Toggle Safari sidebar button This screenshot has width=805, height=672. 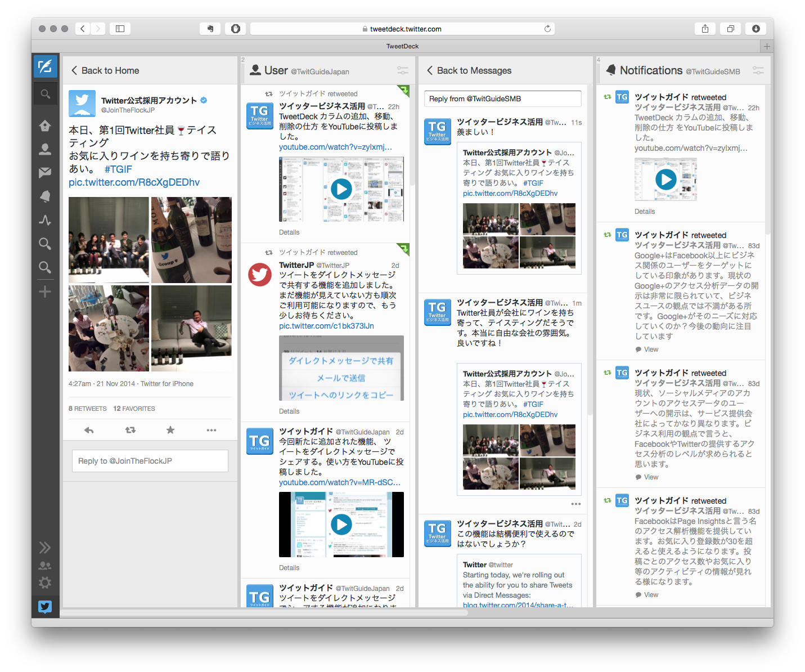[120, 29]
